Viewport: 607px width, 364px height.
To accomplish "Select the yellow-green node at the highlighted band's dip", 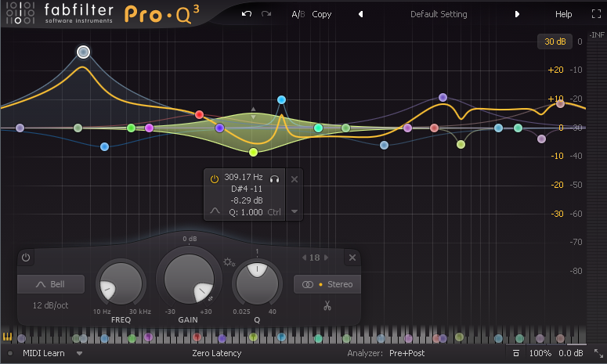I will 253,152.
